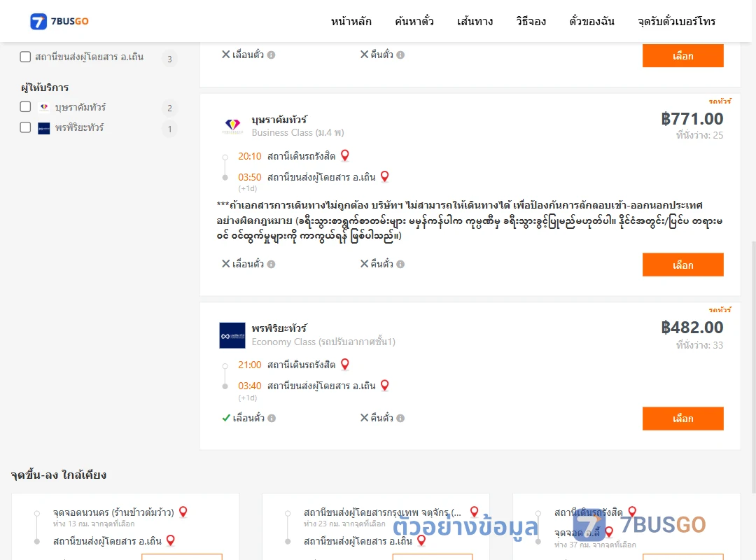Open the หน้าหลัก menu item
This screenshot has width=756, height=560.
pos(351,21)
